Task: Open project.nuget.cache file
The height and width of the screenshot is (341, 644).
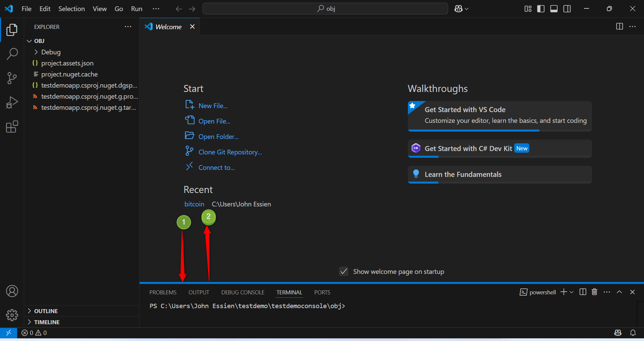Action: coord(82,74)
